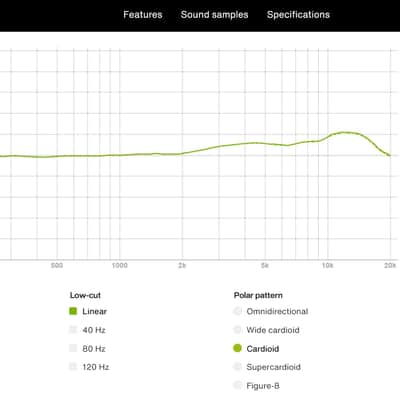Check the 120 Hz low-cut box
The image size is (400, 400).
click(73, 367)
